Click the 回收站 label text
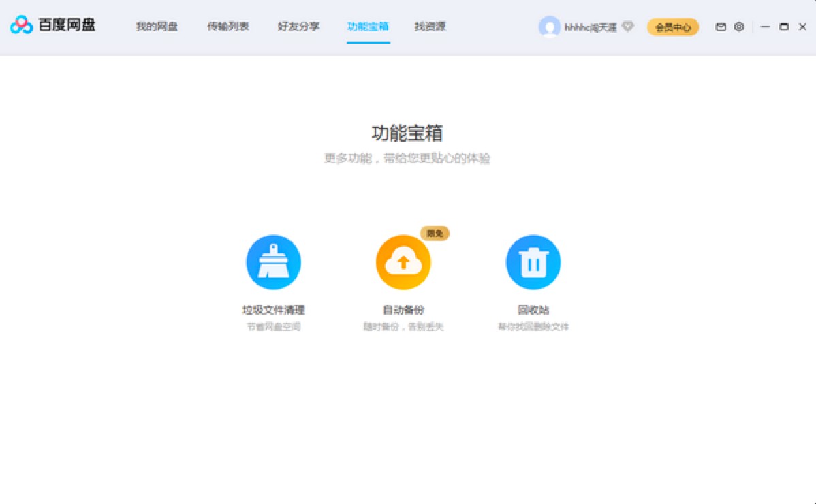816x504 pixels. (533, 309)
